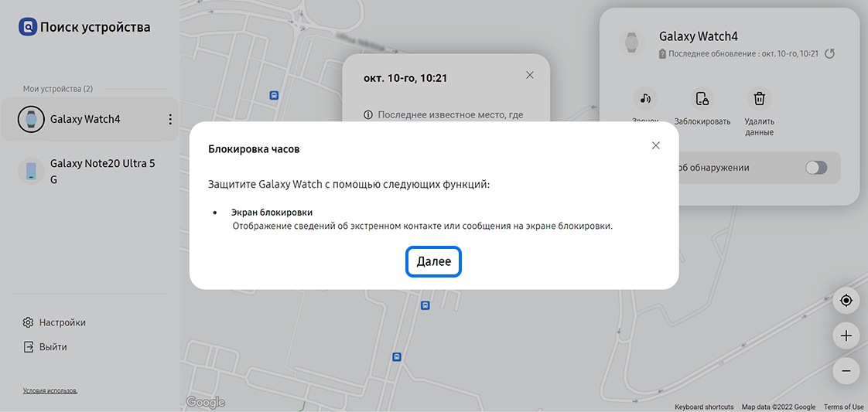Open three-dot menu for Galaxy Watch4
Viewport: 868px width, 412px height.
click(x=170, y=119)
